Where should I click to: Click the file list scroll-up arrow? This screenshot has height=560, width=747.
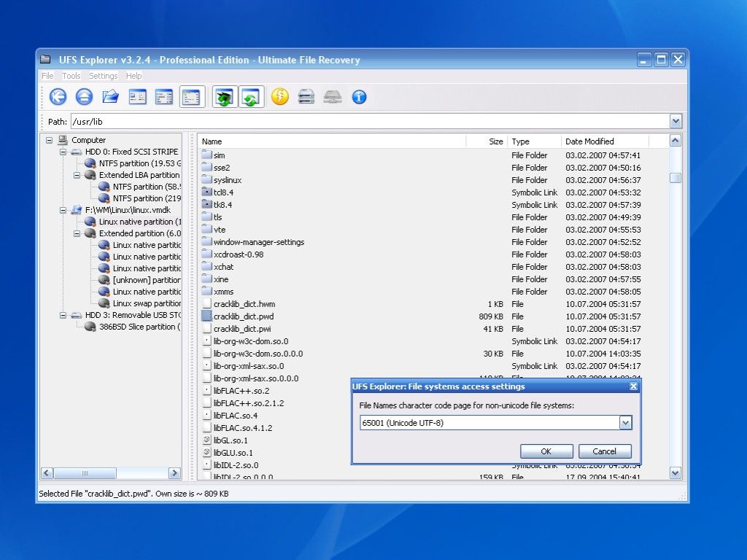tap(676, 141)
